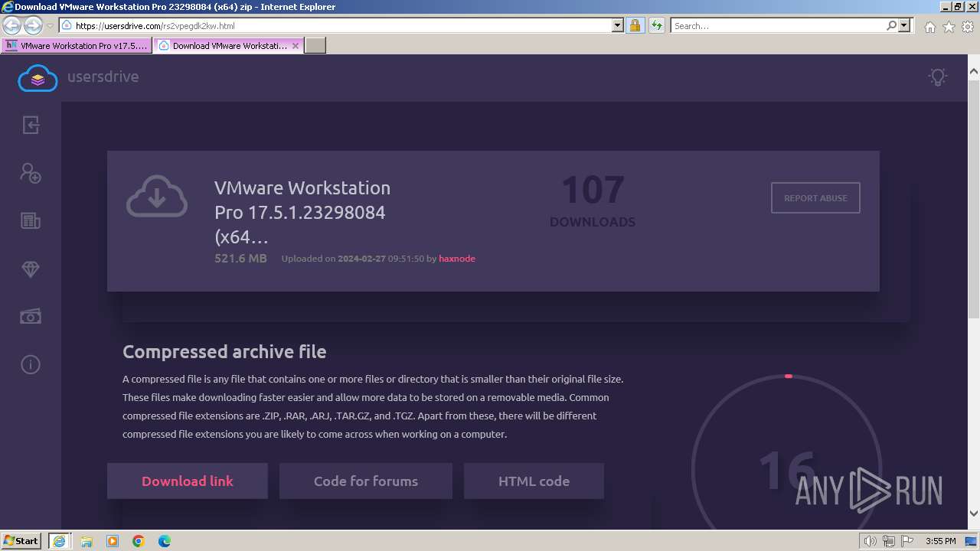Click the 521.6 MB file size
Image resolution: width=980 pixels, height=551 pixels.
click(x=240, y=259)
